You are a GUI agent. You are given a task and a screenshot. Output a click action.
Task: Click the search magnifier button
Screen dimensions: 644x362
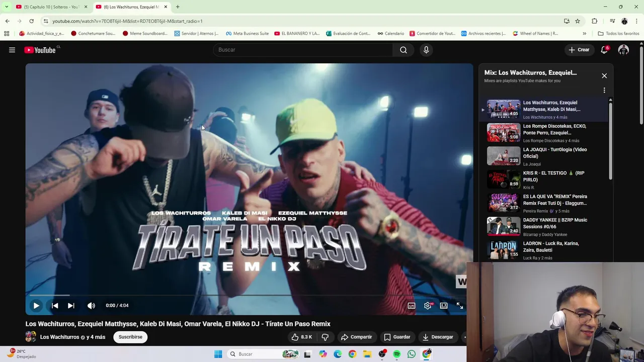(x=404, y=50)
